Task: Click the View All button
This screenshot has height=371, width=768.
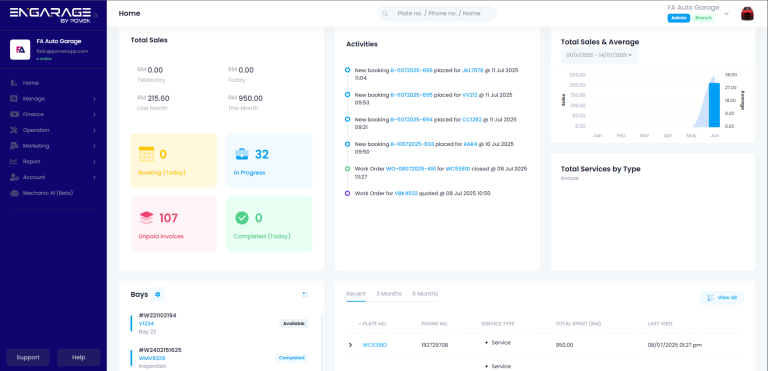Action: pos(722,297)
